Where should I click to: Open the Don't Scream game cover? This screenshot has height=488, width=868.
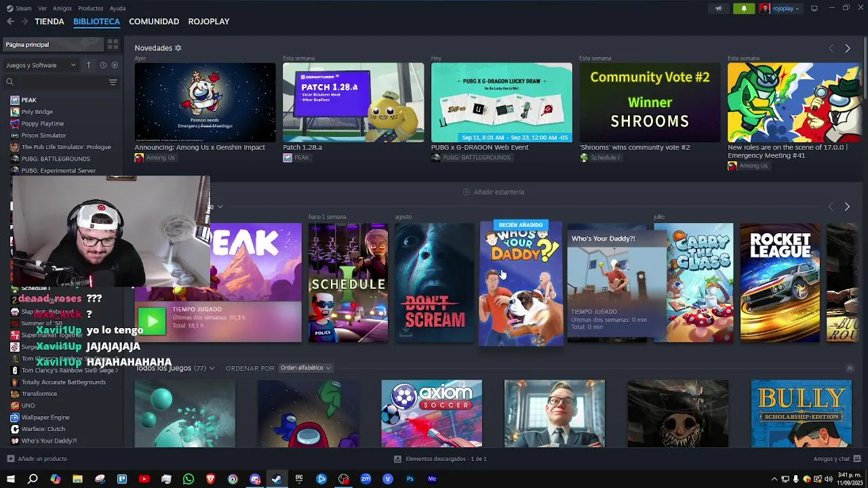(x=435, y=283)
